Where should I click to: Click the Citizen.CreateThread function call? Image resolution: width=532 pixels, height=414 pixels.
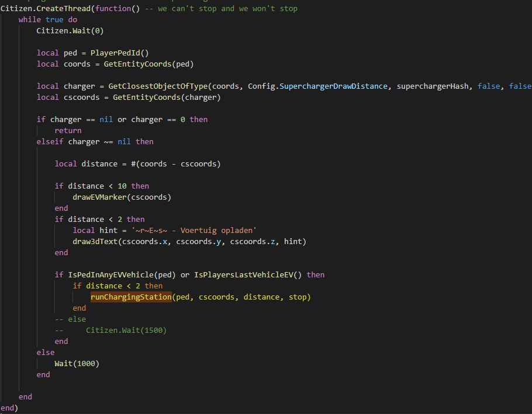coord(46,8)
